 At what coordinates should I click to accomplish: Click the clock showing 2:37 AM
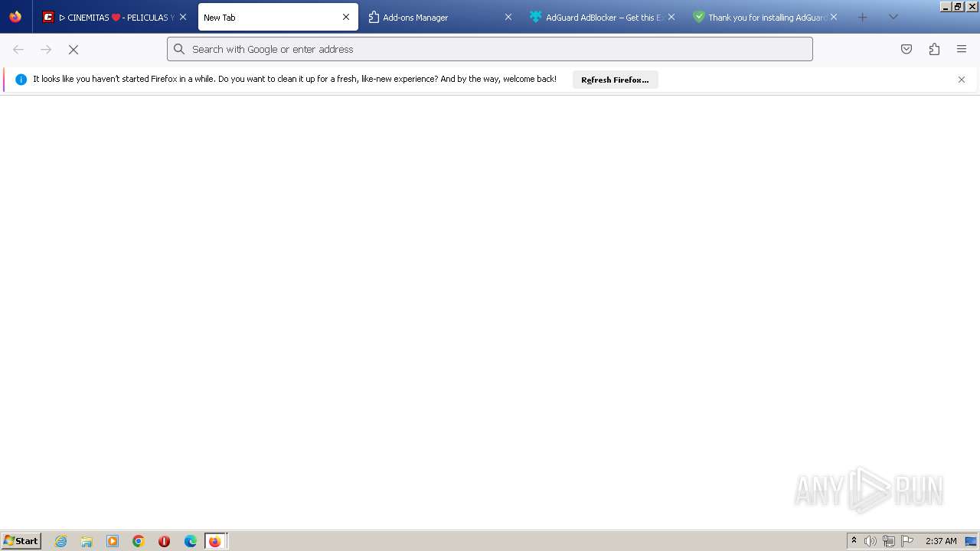click(x=941, y=541)
